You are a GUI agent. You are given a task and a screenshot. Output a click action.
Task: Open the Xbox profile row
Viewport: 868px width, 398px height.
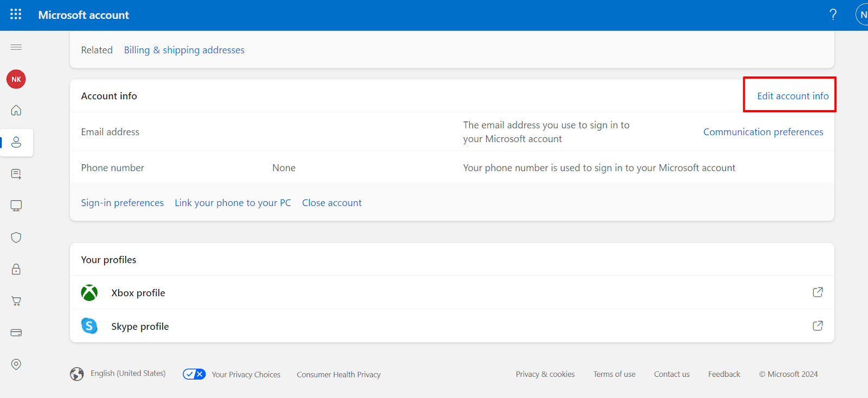coord(452,293)
